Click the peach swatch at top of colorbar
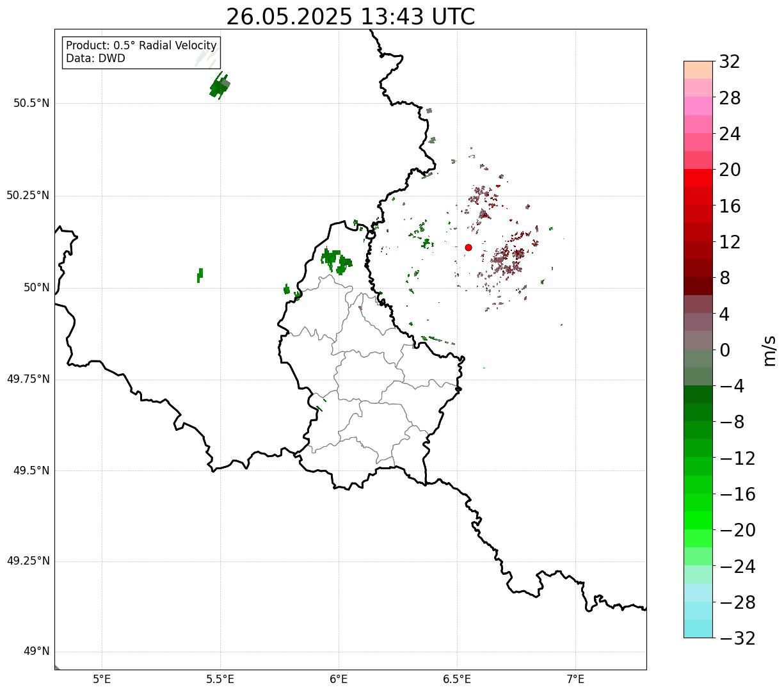Screen dimensions: 784x692 698,70
